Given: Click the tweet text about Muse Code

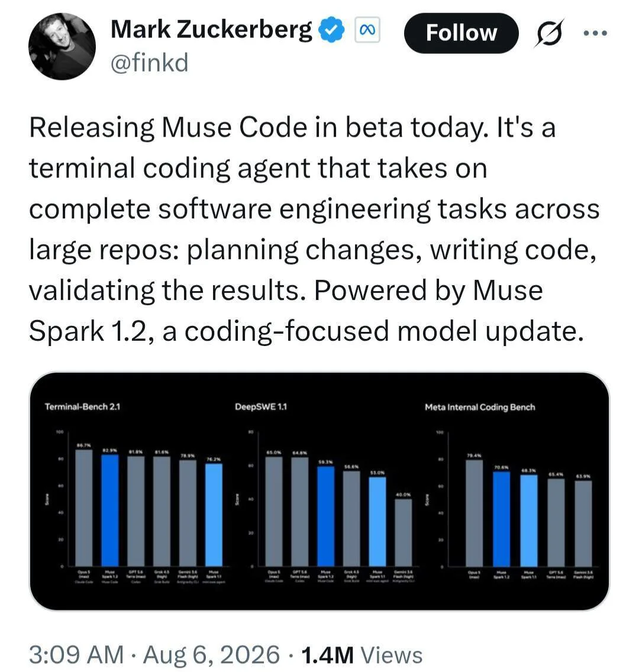Looking at the screenshot, I should click(x=314, y=230).
